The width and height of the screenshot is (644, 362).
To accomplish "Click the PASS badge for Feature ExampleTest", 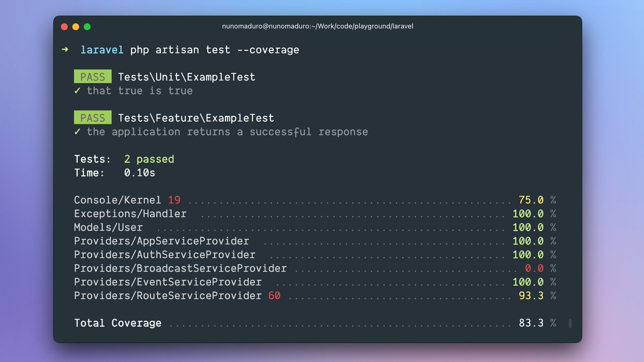I will pyautogui.click(x=93, y=118).
